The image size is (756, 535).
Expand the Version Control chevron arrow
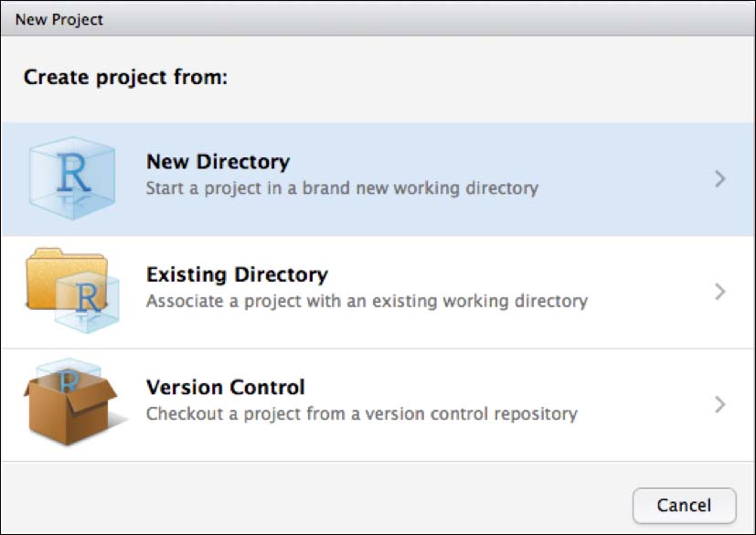click(720, 405)
